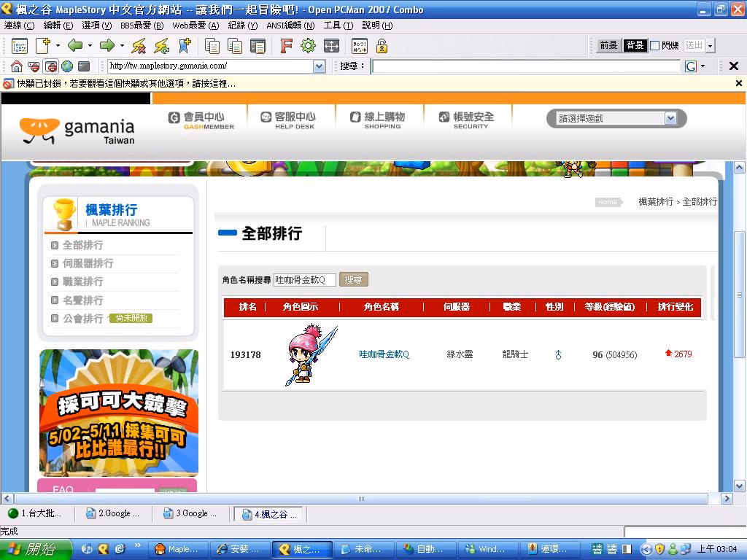
Task: Open the address bar URL dropdown
Action: pyautogui.click(x=319, y=66)
